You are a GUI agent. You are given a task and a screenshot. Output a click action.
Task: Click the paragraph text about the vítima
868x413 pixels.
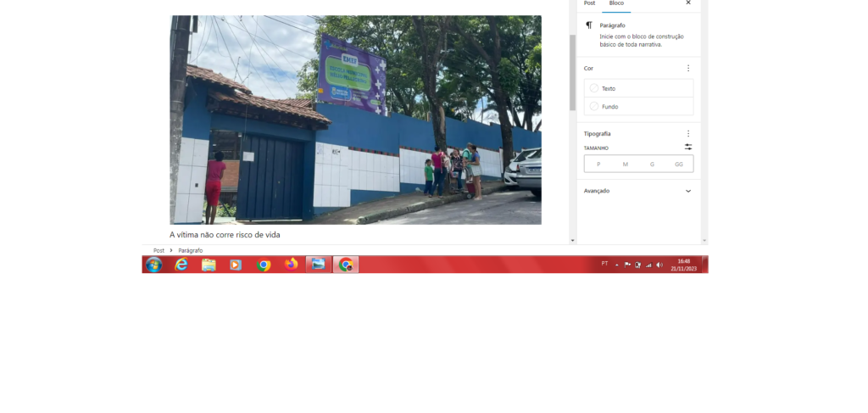click(225, 235)
